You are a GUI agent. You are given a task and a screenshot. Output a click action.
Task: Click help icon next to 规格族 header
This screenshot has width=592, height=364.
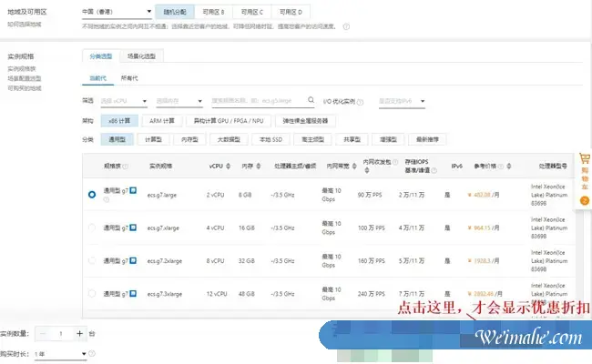(125, 167)
